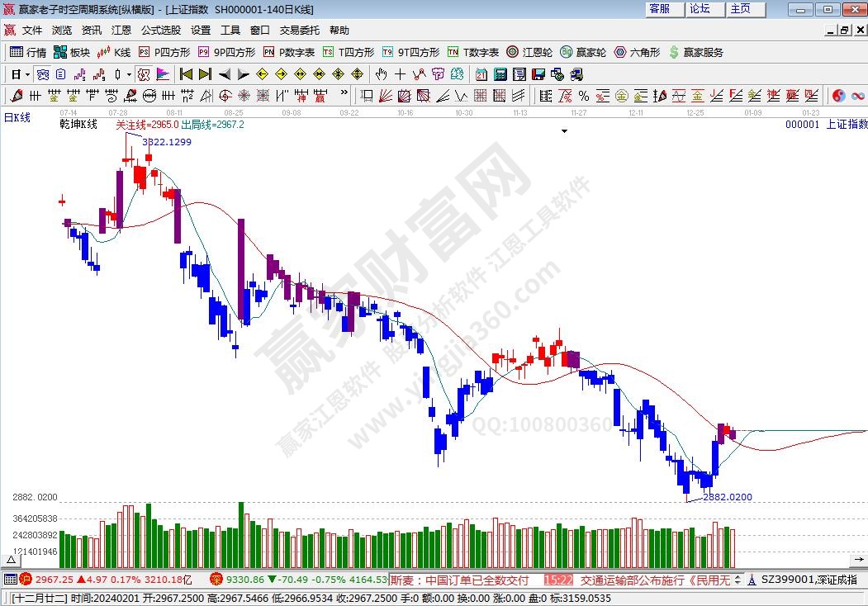Viewport: 868px width, 606px height.
Task: Open the calendar icon showing 21
Action: 481,74
